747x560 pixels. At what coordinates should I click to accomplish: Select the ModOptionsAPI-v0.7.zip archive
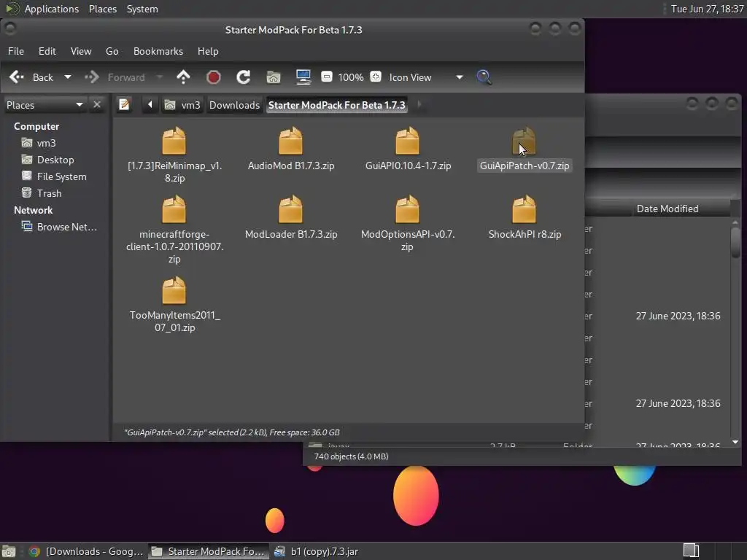click(x=407, y=209)
